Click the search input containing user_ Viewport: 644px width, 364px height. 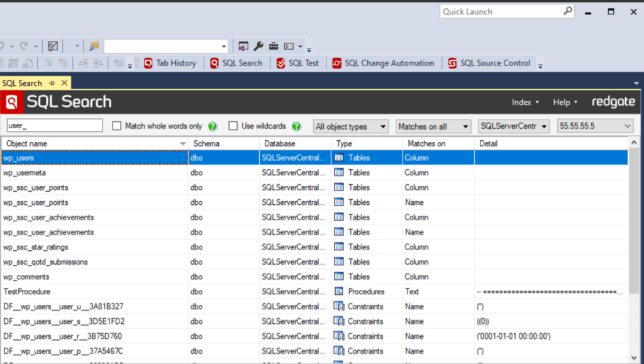coord(54,125)
